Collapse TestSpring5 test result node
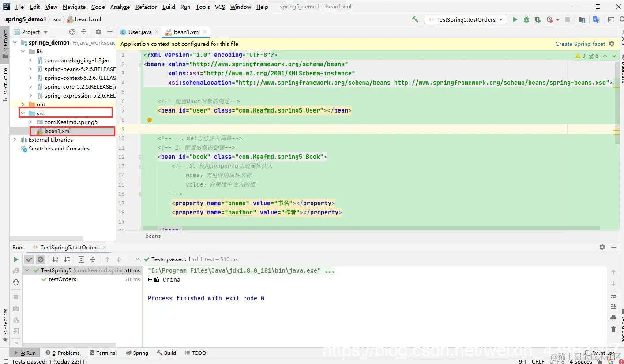 tap(27, 270)
